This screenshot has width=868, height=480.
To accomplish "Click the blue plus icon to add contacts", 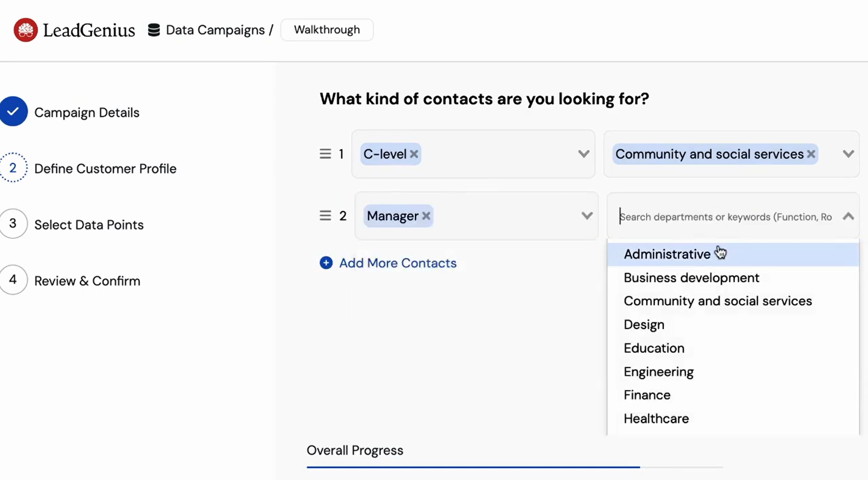I will tap(326, 263).
